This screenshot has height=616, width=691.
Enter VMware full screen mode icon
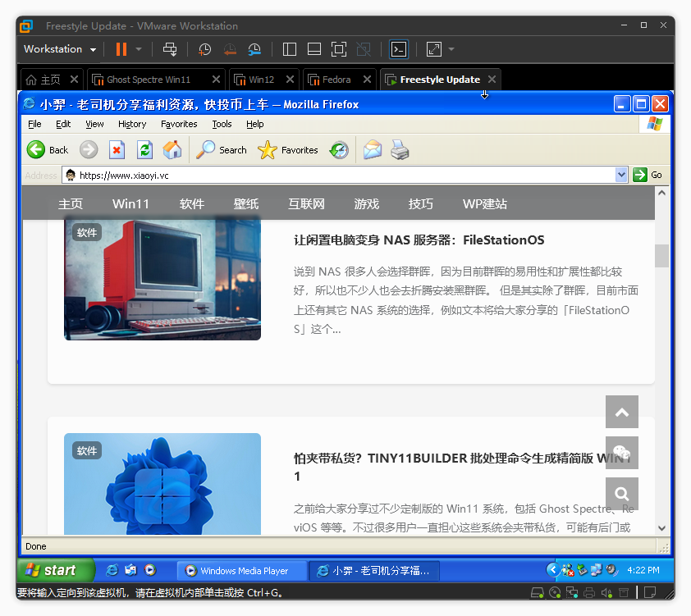click(339, 49)
